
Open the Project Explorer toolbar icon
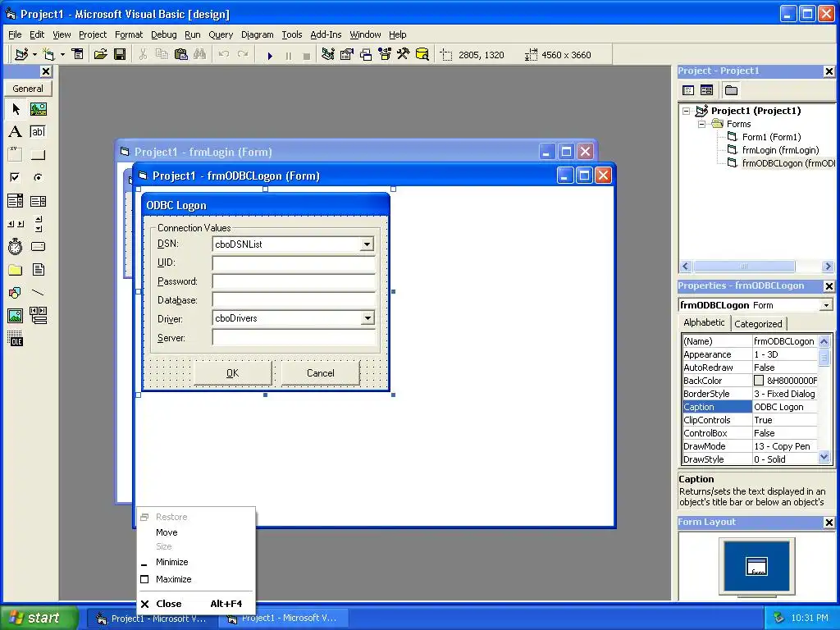pos(328,54)
